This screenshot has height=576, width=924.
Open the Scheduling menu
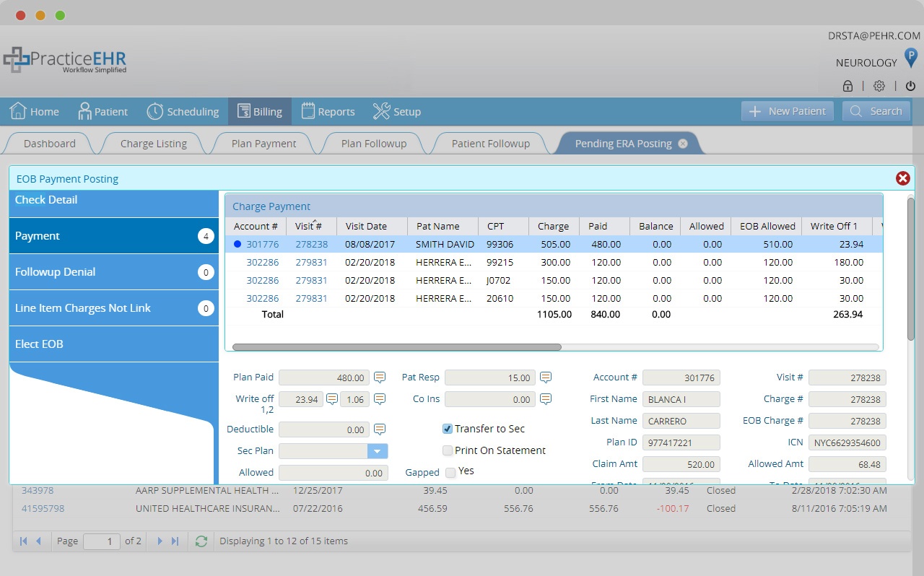[x=183, y=112]
